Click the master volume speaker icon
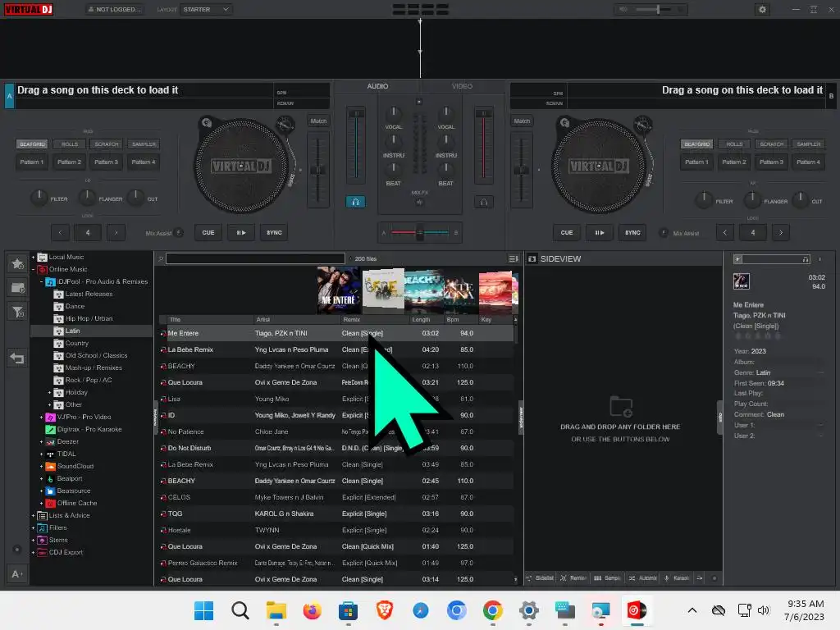Viewport: 840px width, 630px height. coord(623,9)
